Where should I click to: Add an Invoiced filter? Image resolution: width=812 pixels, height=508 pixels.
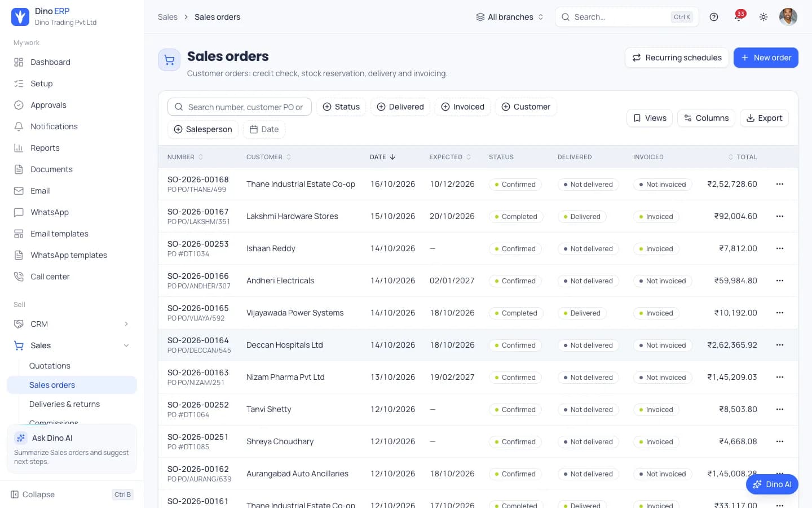click(x=462, y=107)
